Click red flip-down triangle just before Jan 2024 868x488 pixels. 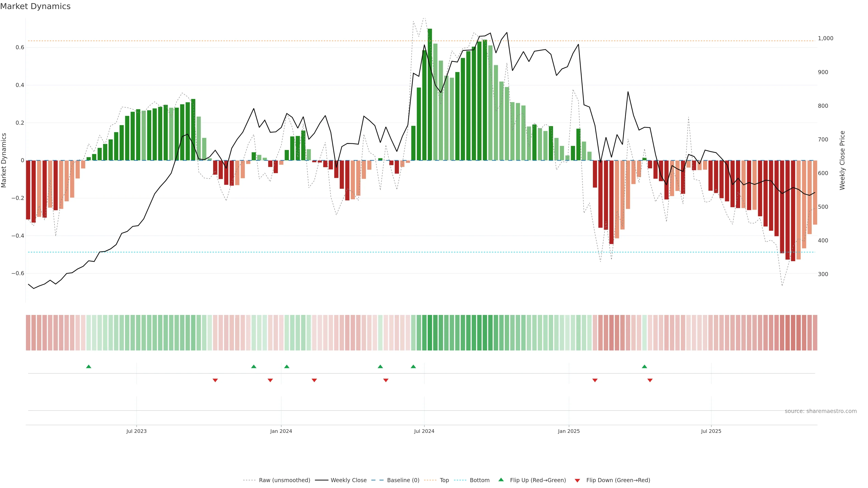270,380
